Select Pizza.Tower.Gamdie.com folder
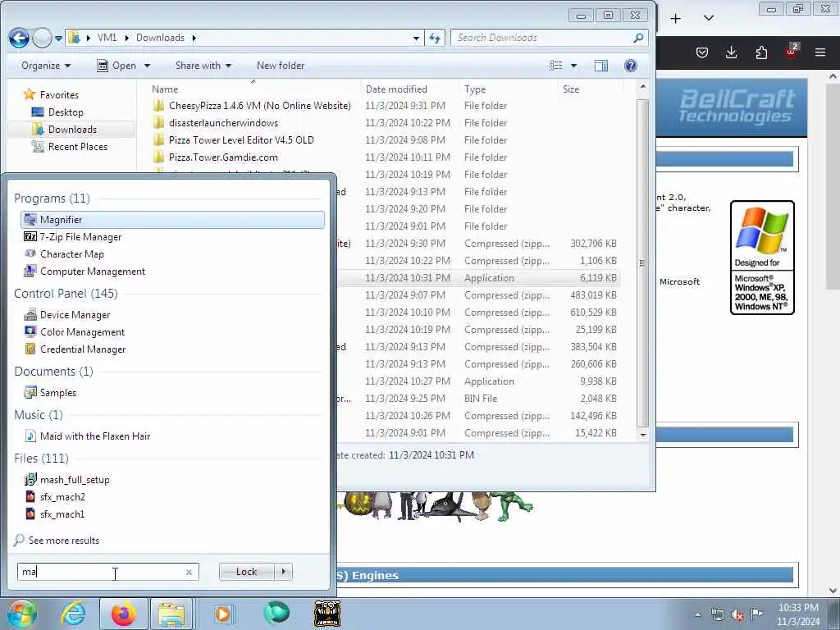 223,157
